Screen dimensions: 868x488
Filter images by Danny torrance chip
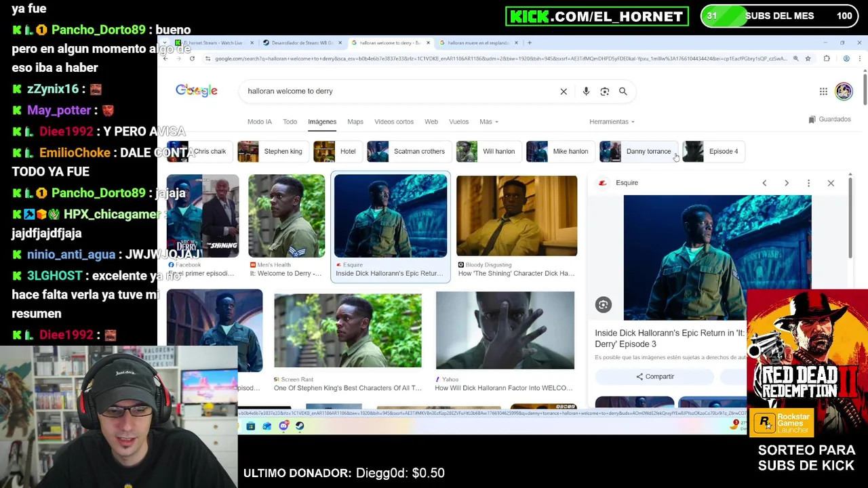[x=637, y=152]
